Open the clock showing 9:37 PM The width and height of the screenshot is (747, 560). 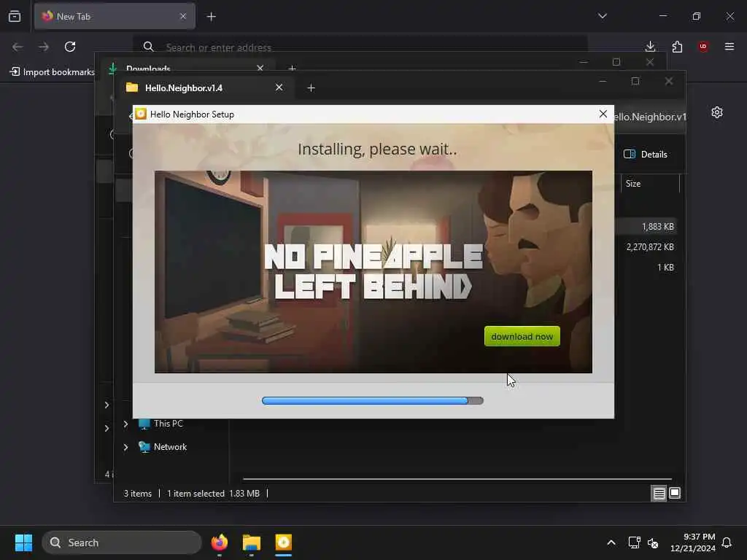click(693, 542)
